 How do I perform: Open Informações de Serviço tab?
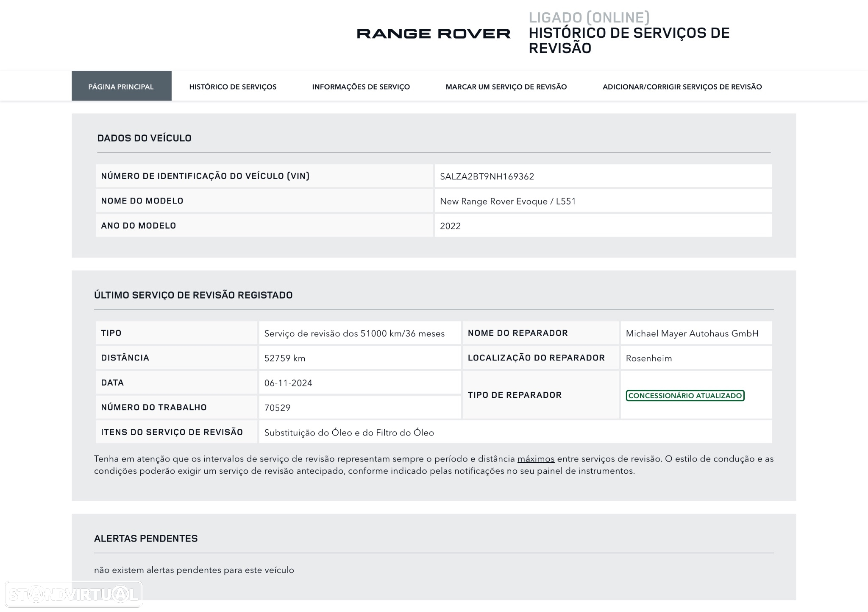[361, 87]
